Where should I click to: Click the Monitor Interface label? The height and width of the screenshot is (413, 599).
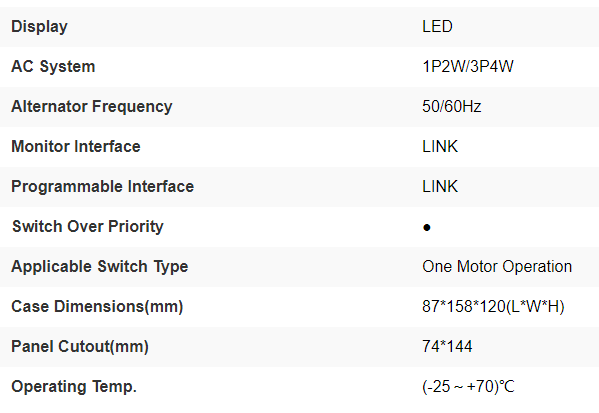[x=76, y=146]
